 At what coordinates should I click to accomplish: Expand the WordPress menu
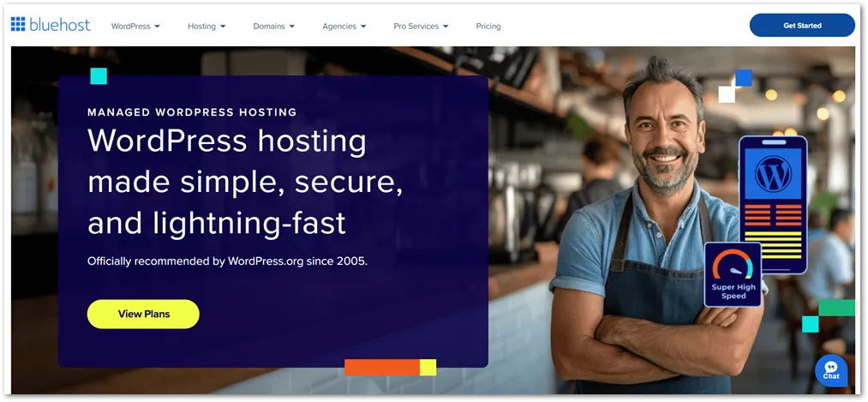[135, 26]
